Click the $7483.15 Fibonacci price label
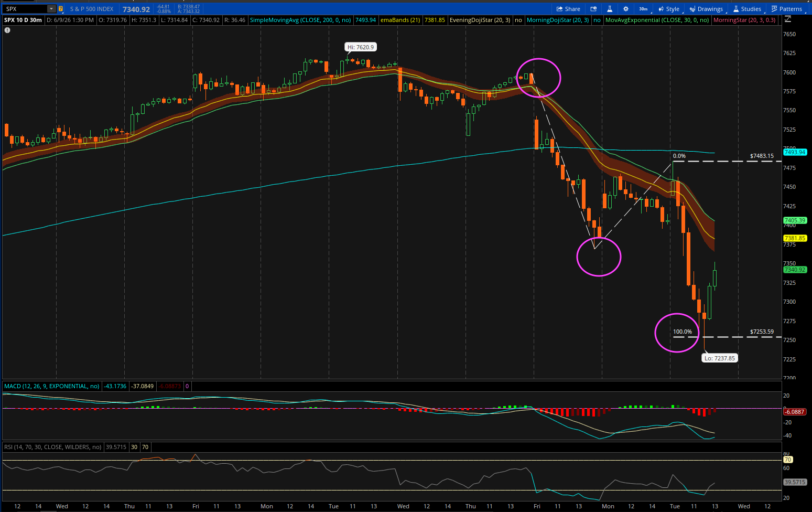Image resolution: width=812 pixels, height=512 pixels. pos(762,156)
